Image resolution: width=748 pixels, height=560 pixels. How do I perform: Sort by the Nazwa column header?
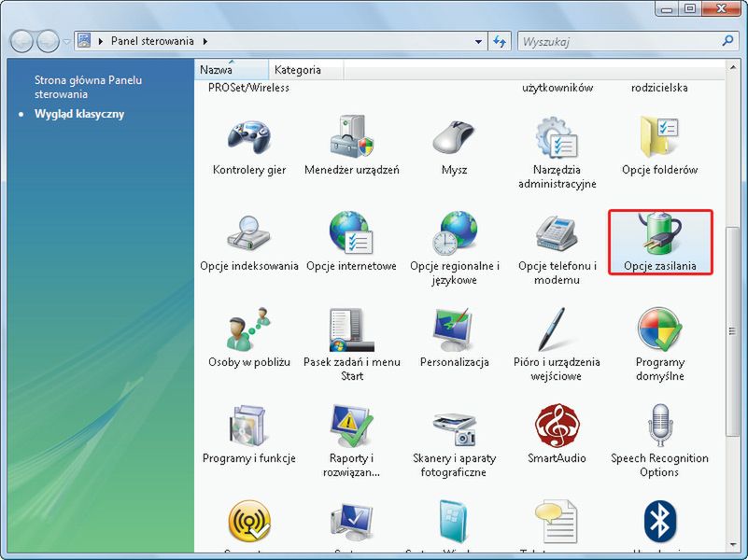pyautogui.click(x=231, y=70)
